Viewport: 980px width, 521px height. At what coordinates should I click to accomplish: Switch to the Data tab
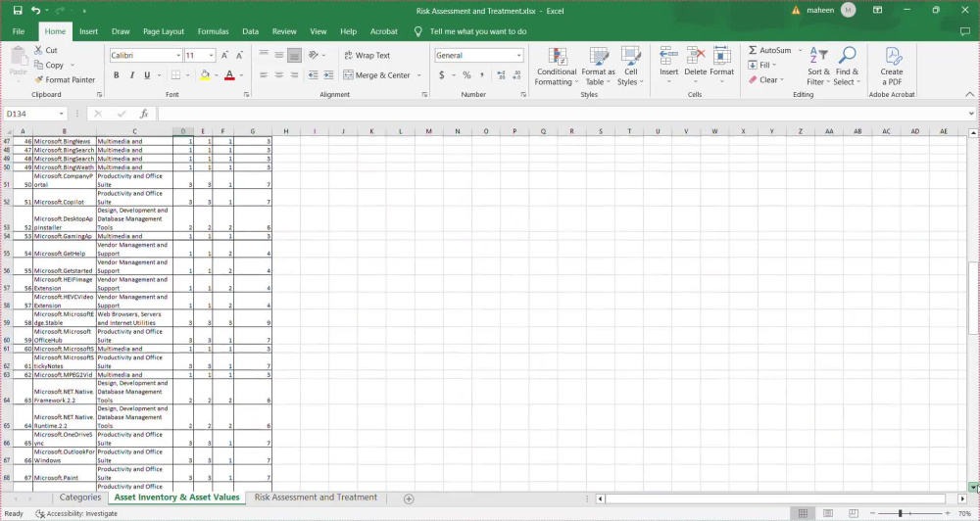(x=251, y=31)
